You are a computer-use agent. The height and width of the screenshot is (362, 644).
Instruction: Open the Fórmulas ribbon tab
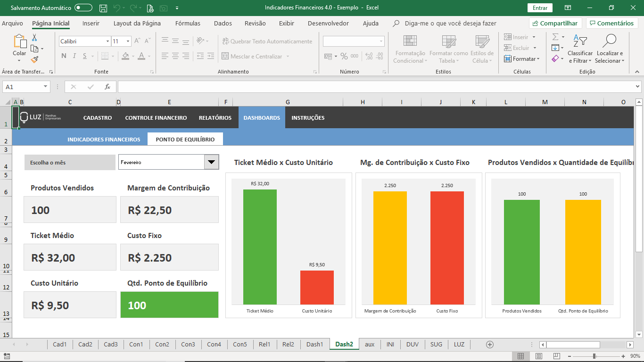click(188, 23)
